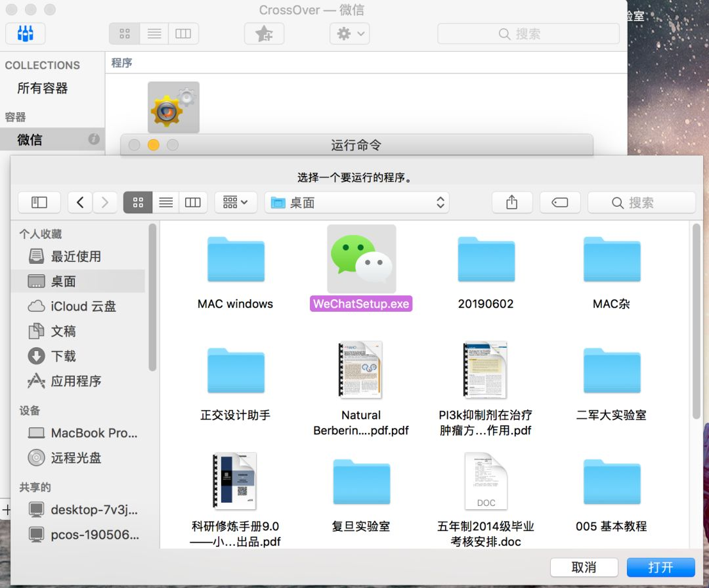This screenshot has width=709, height=588.
Task: Select the 005 基本教程 folder
Action: [x=612, y=482]
